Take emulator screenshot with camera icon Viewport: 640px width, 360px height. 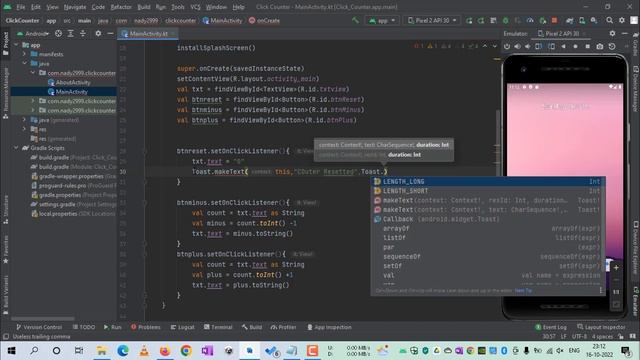[x=600, y=47]
